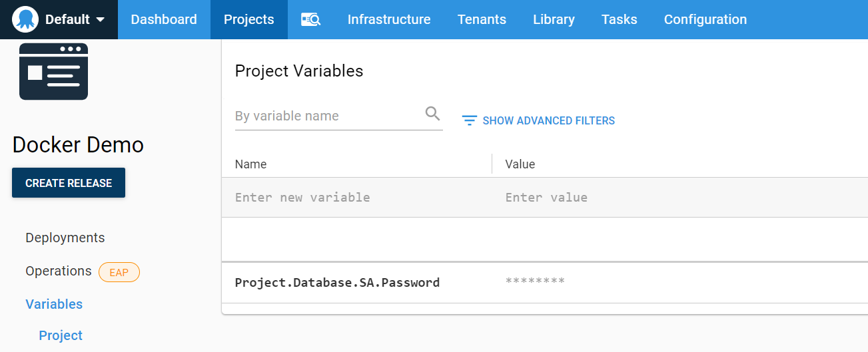The width and height of the screenshot is (868, 352).
Task: Click the Octopus Deploy logo icon
Action: tap(25, 19)
